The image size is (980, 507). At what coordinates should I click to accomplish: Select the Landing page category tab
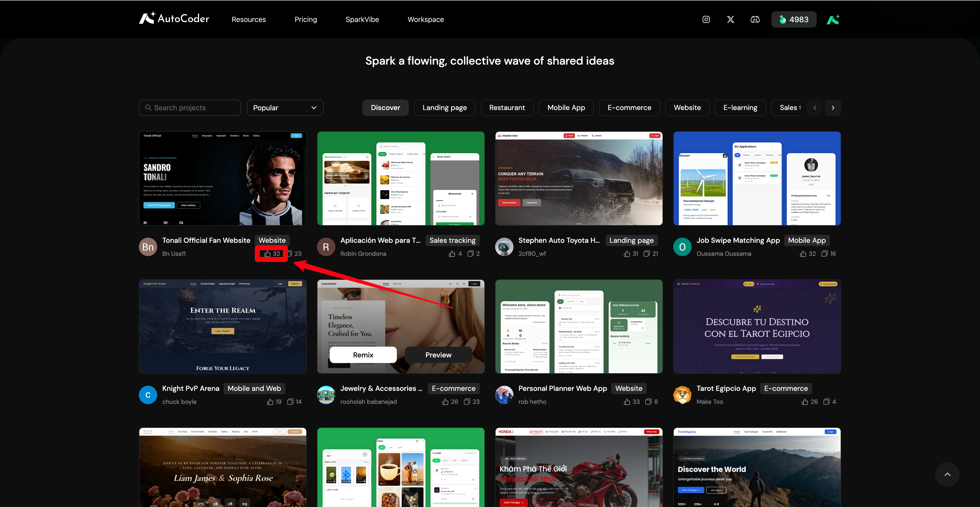coord(444,108)
